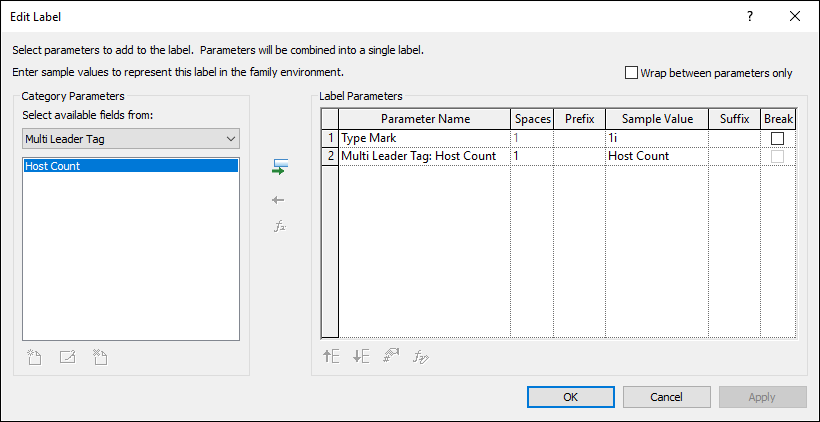Image resolution: width=820 pixels, height=422 pixels.
Task: Click the Remove parameter from label arrow
Action: [x=279, y=200]
